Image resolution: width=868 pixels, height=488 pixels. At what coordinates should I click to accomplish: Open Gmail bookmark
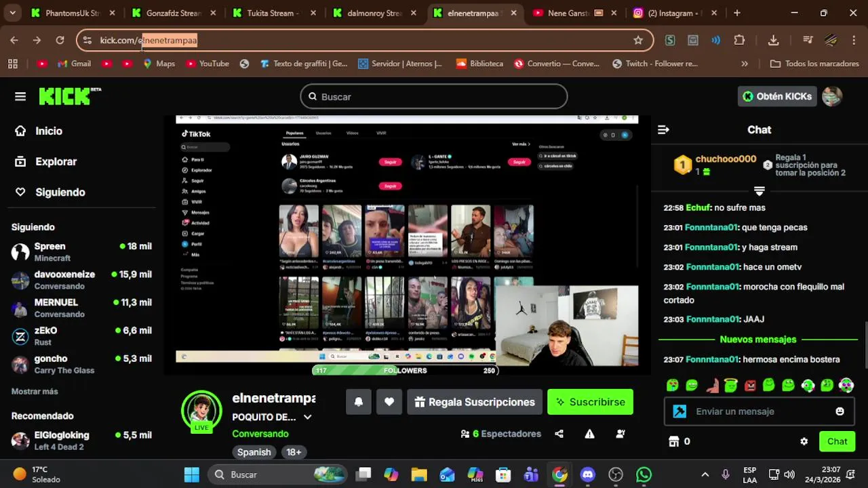(74, 64)
